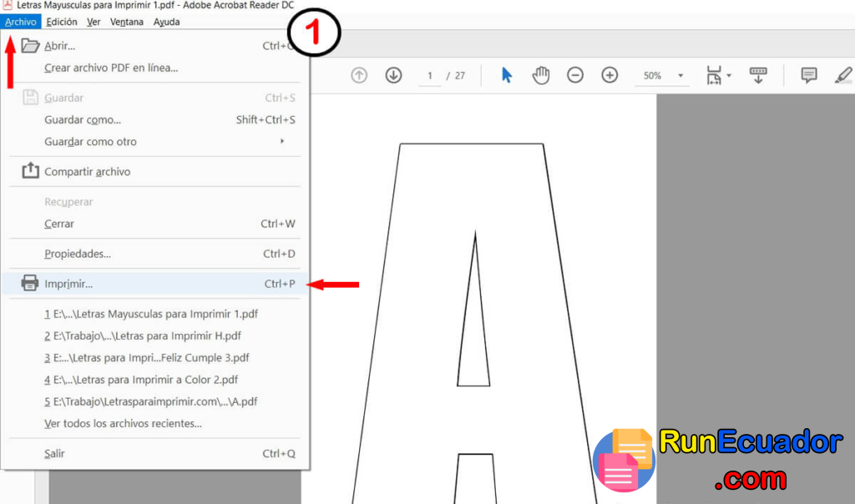Screen dimensions: 855x504
Task: Open the Edición menu
Action: pyautogui.click(x=62, y=22)
